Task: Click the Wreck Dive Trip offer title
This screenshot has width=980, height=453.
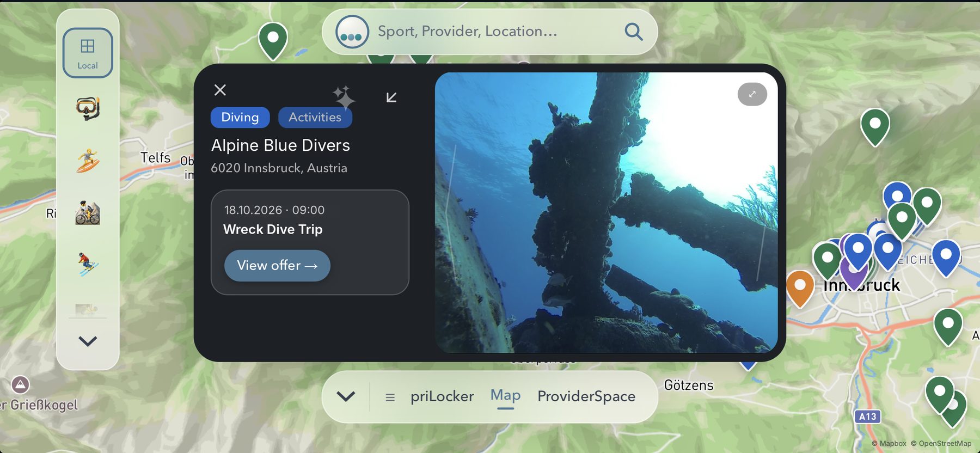Action: (273, 229)
